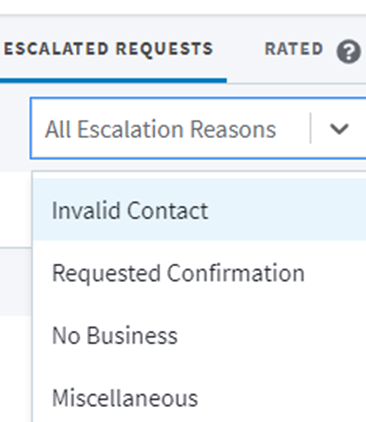Pick Miscellaneous from the dropdown list
Screen dimensions: 366x422
tap(199, 398)
